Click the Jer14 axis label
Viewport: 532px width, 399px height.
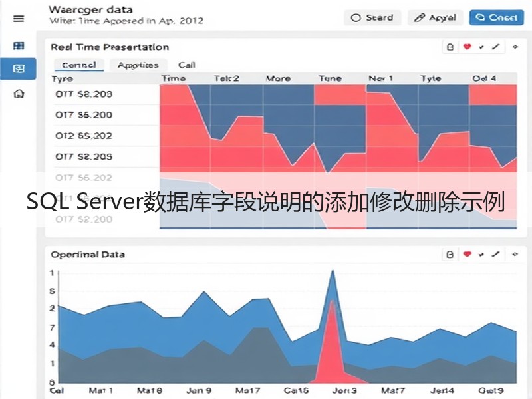(442, 390)
